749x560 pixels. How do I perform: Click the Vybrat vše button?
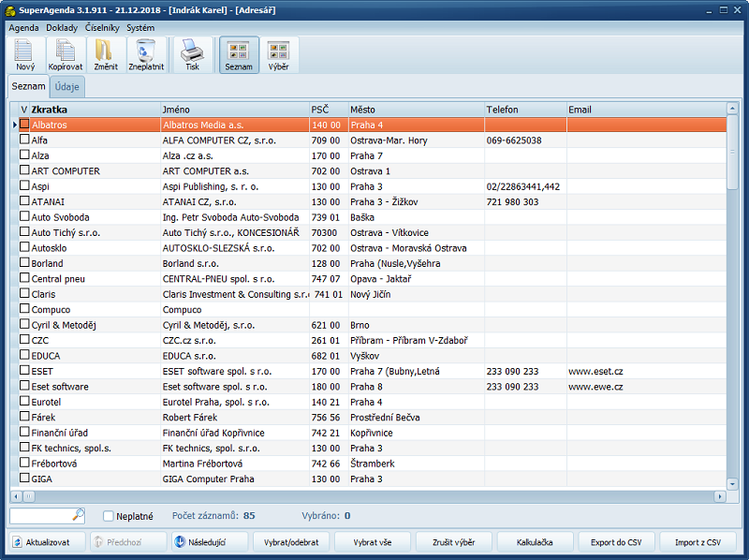pos(372,542)
